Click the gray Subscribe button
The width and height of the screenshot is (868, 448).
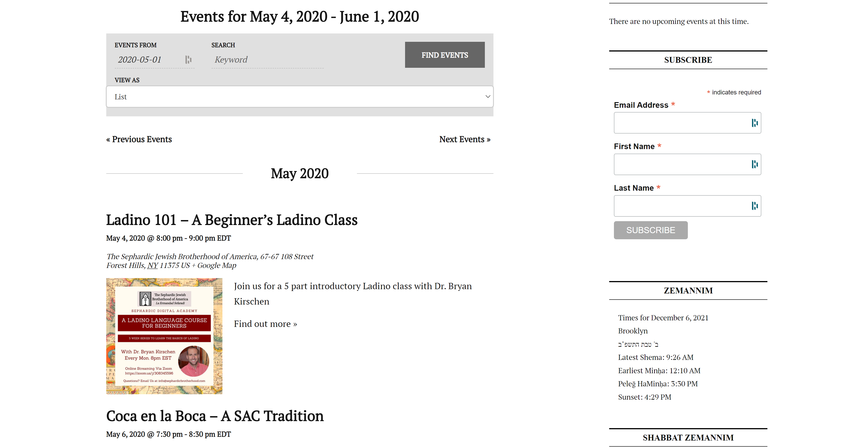pos(650,230)
